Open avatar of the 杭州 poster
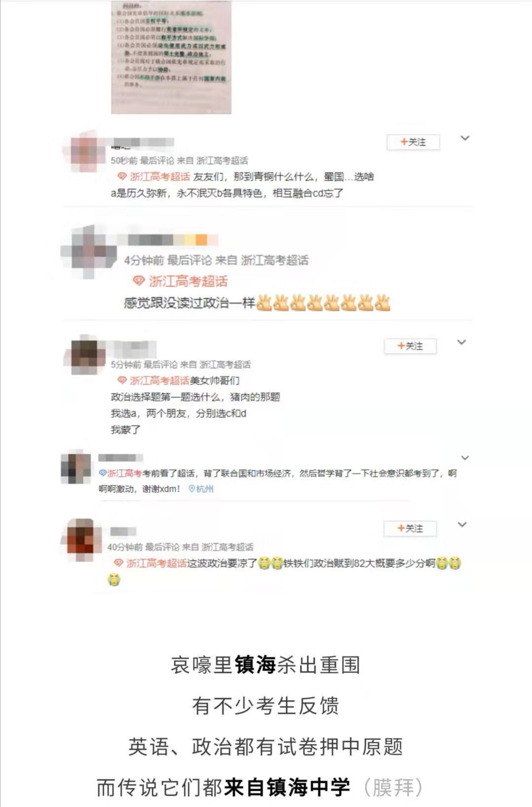Image resolution: width=532 pixels, height=807 pixels. point(75,468)
